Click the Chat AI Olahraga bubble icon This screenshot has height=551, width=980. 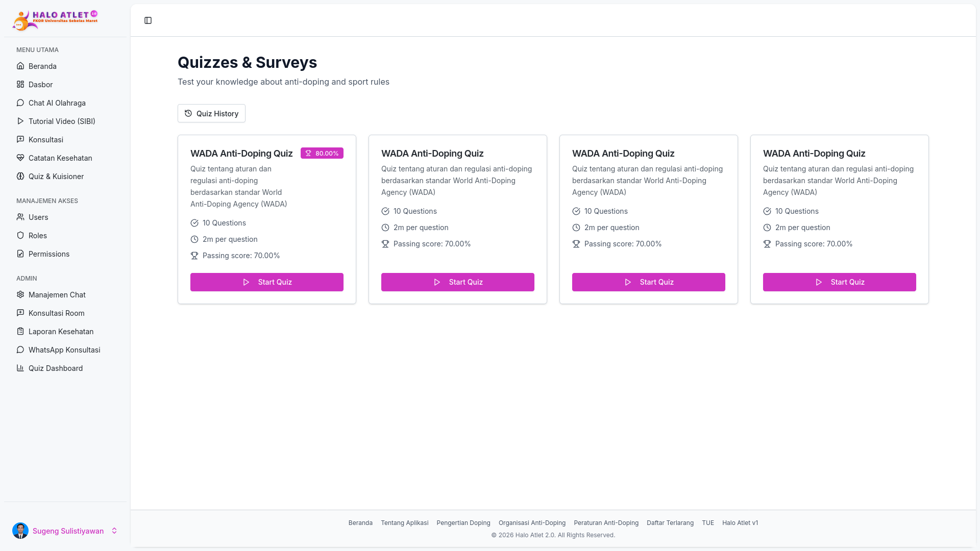20,103
